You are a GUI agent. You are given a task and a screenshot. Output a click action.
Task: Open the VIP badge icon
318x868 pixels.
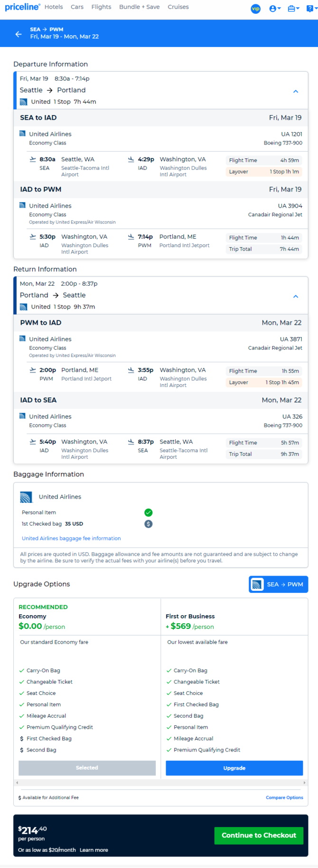tap(256, 9)
